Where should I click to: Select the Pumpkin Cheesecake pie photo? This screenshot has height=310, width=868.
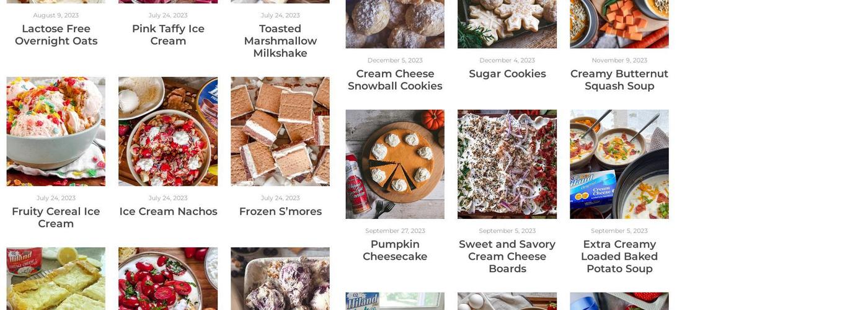pos(395,164)
